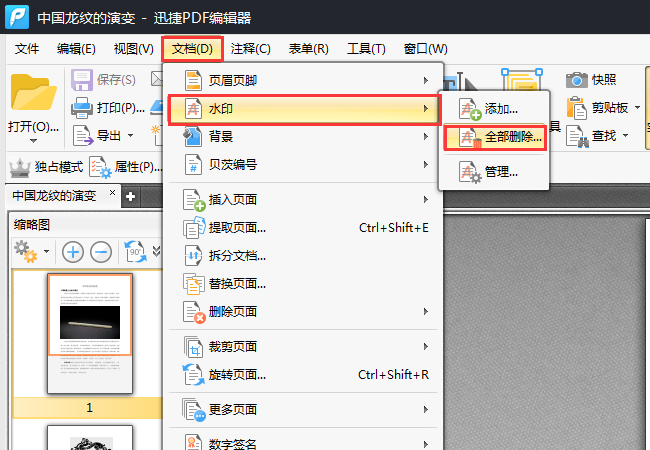The width and height of the screenshot is (650, 450).
Task: Click 全部删除... in watermark submenu
Action: coord(494,137)
